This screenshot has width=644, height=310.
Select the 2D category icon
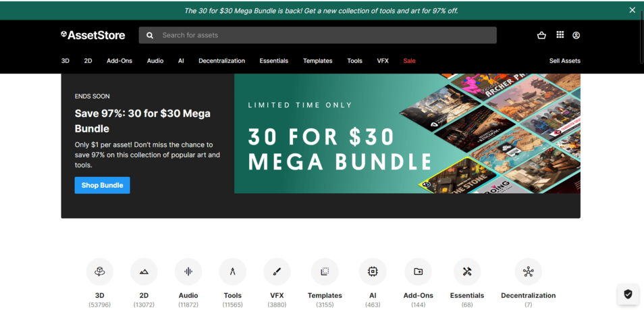click(x=144, y=272)
